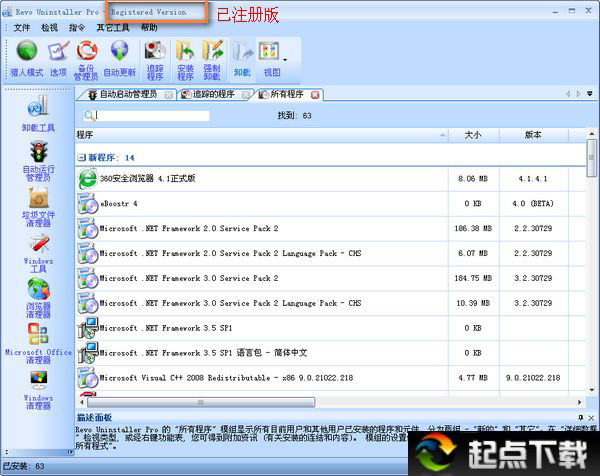Click the vertical scrollbar down arrow
The image size is (600, 476).
592,390
